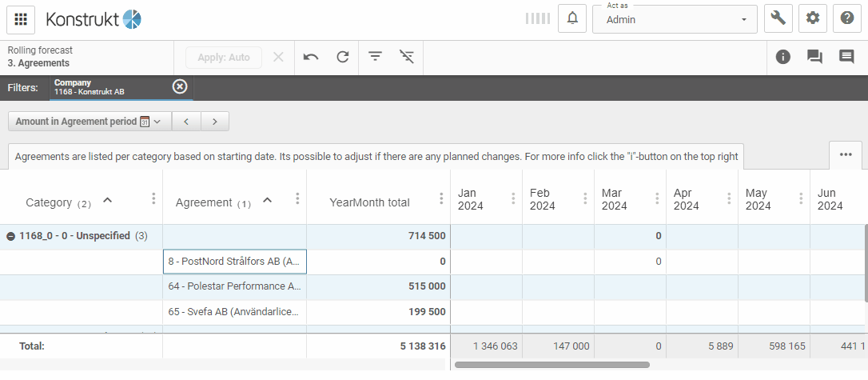Click the 147 000 Feb total
The image size is (868, 380).
point(559,346)
